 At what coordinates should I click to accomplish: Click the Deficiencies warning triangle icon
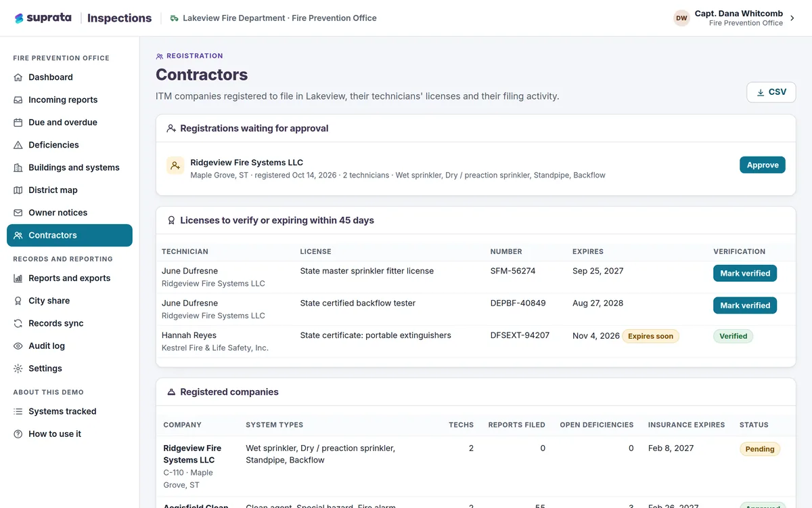coord(18,145)
